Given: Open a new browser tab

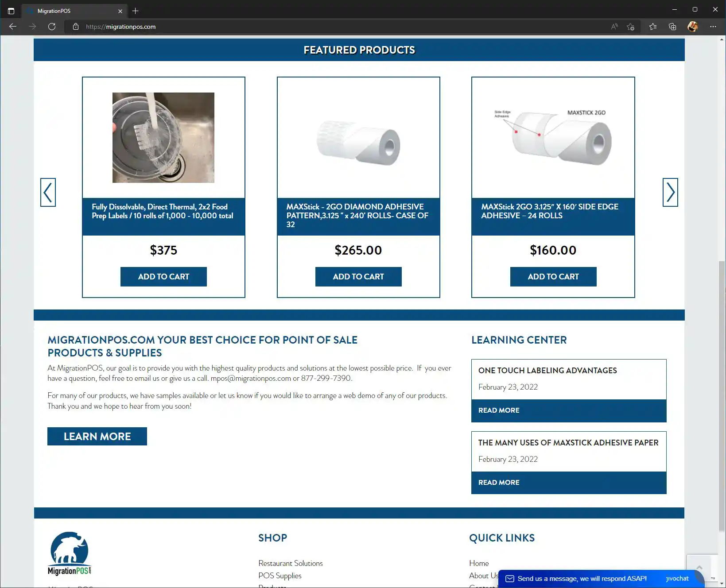Looking at the screenshot, I should point(136,11).
